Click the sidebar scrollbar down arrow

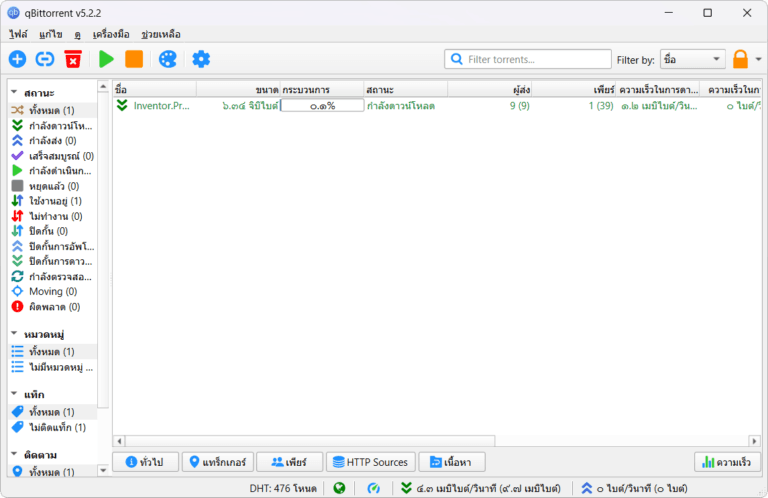point(103,471)
